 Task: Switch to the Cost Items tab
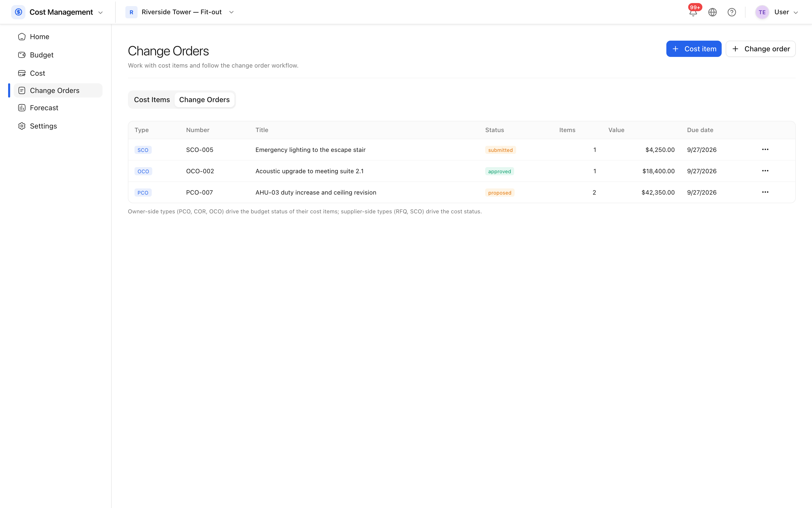coord(152,100)
